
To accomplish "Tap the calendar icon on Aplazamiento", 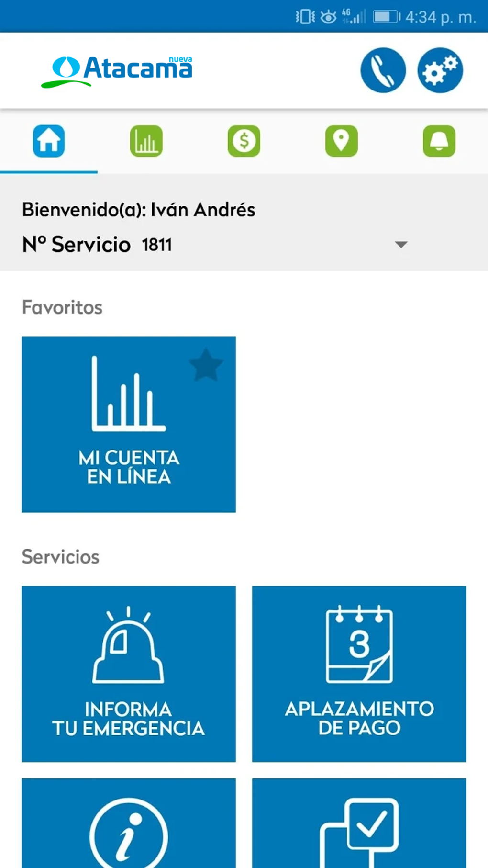I will pyautogui.click(x=359, y=644).
